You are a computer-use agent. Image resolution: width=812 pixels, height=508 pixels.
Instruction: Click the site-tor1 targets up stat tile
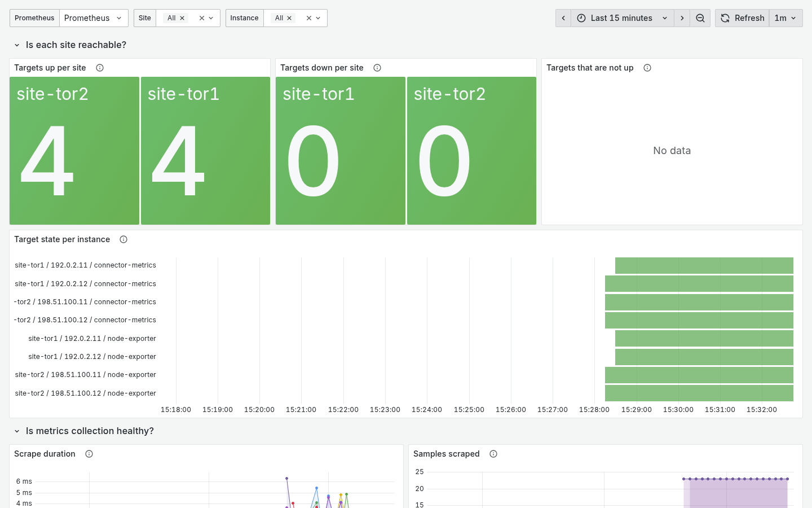[x=205, y=151]
